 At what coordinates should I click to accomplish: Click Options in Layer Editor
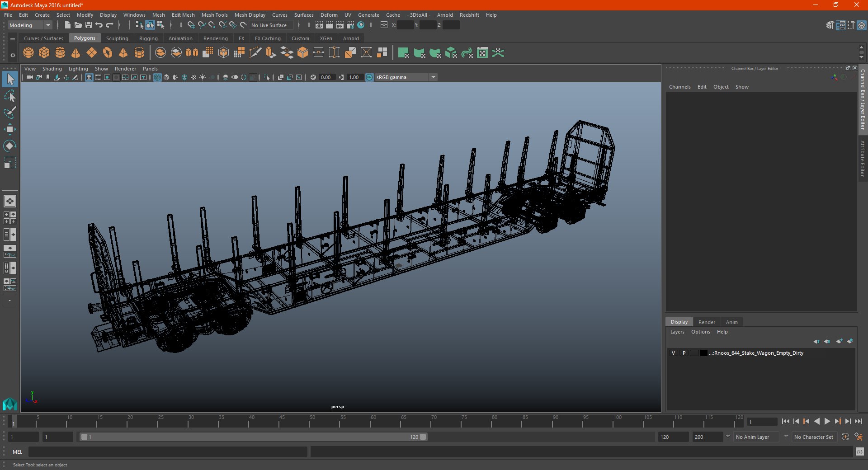[700, 332]
